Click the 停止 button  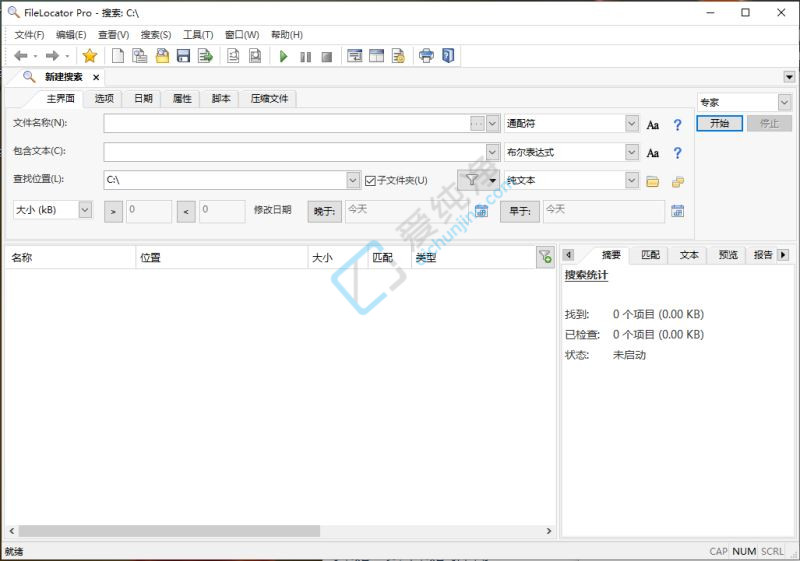[x=769, y=123]
